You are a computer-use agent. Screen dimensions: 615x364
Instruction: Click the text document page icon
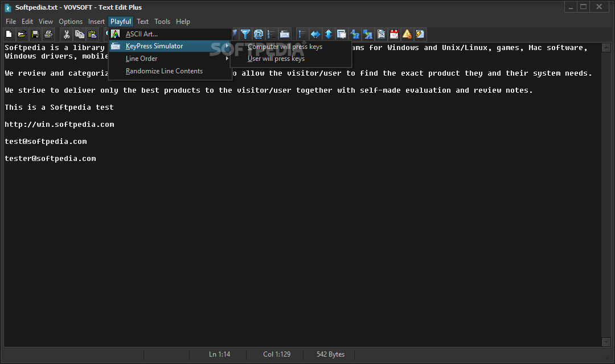coord(381,35)
